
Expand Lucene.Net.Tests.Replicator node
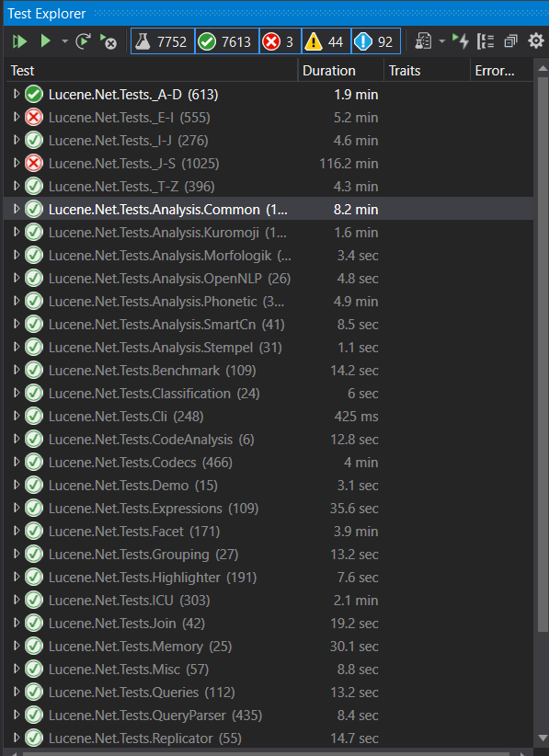(x=17, y=738)
